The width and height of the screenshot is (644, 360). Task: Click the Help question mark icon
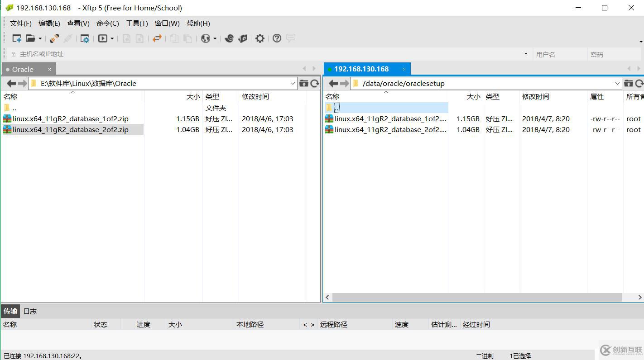point(277,38)
